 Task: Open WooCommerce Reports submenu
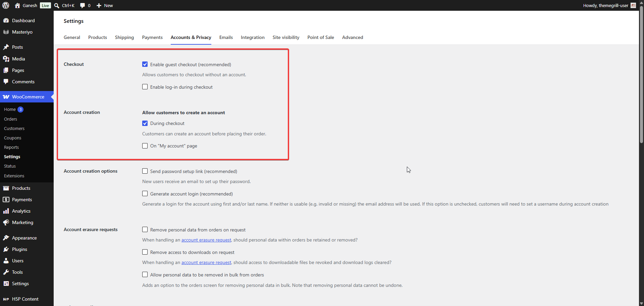coord(11,147)
